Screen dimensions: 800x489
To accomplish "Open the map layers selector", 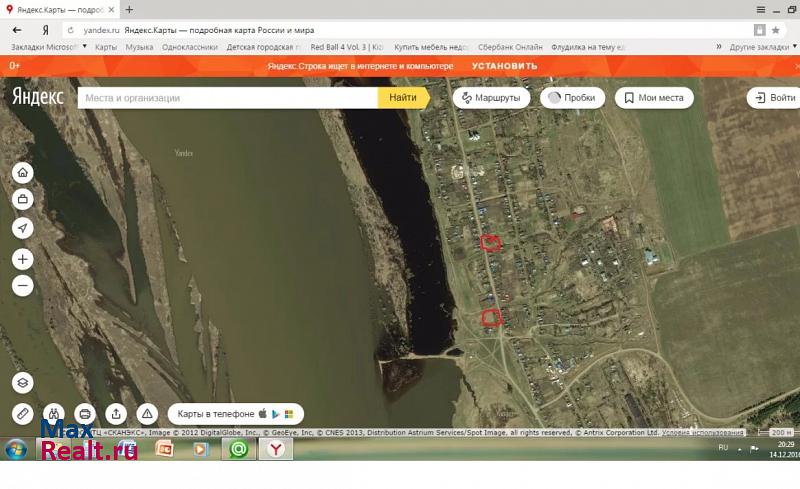I will (x=22, y=383).
